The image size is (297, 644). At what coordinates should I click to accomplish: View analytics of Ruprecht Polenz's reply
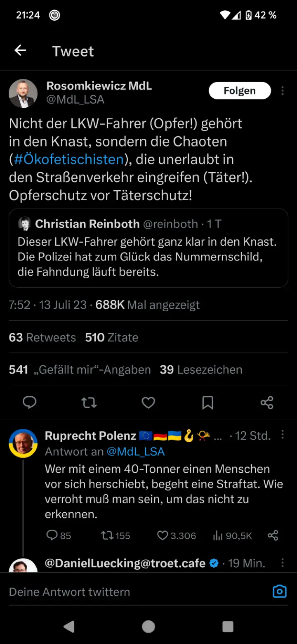pos(218,535)
